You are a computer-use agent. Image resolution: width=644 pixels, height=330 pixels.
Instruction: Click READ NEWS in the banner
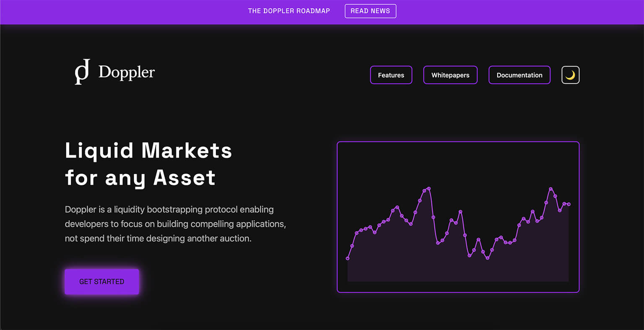tap(370, 11)
